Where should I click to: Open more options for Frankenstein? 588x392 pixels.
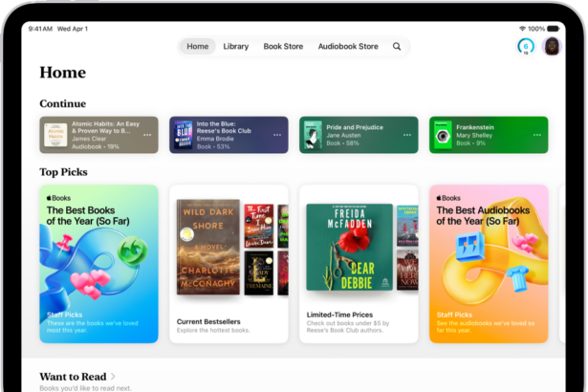537,135
